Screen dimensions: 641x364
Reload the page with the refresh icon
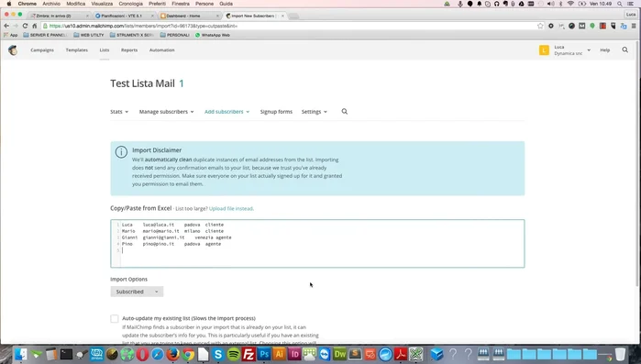pos(25,26)
